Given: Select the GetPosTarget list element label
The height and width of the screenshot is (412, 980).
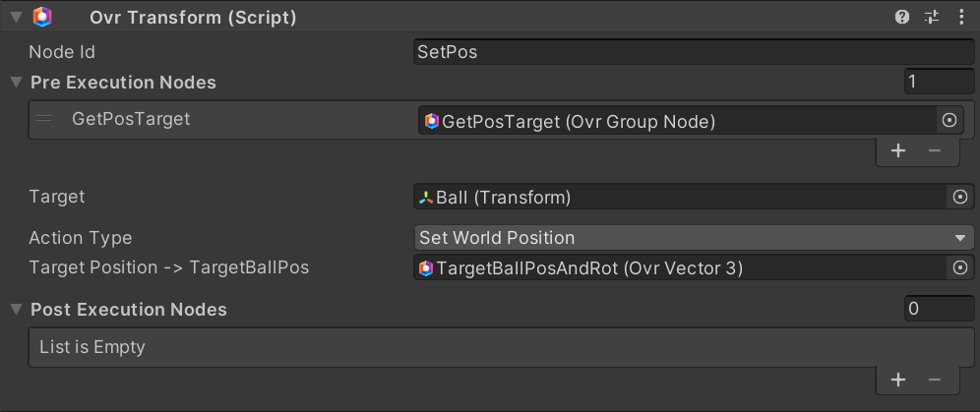Looking at the screenshot, I should click(131, 119).
